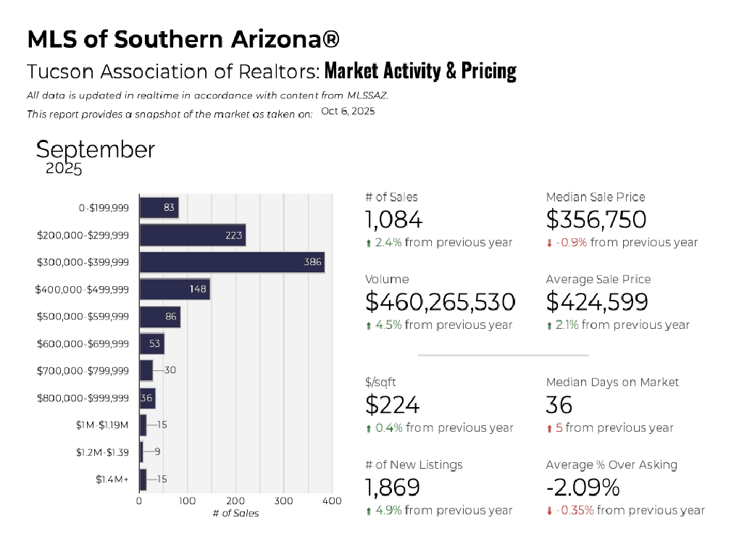Screen dimensions: 739x560
Task: Click the red down arrow under Median Sale Price
Action: [549, 243]
